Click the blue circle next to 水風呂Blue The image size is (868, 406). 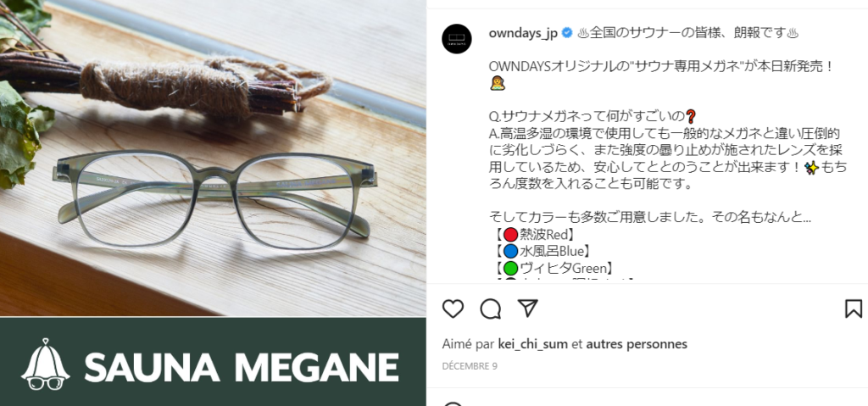(511, 252)
